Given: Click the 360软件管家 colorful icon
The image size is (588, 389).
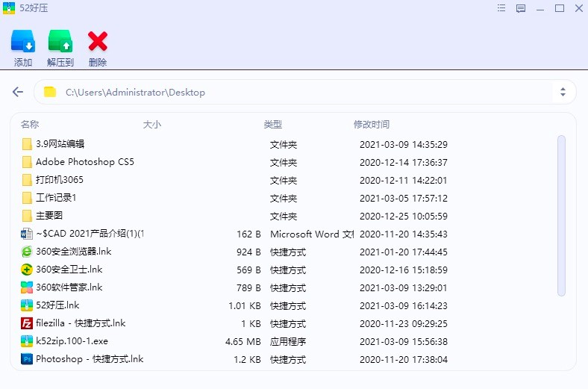Looking at the screenshot, I should (27, 287).
